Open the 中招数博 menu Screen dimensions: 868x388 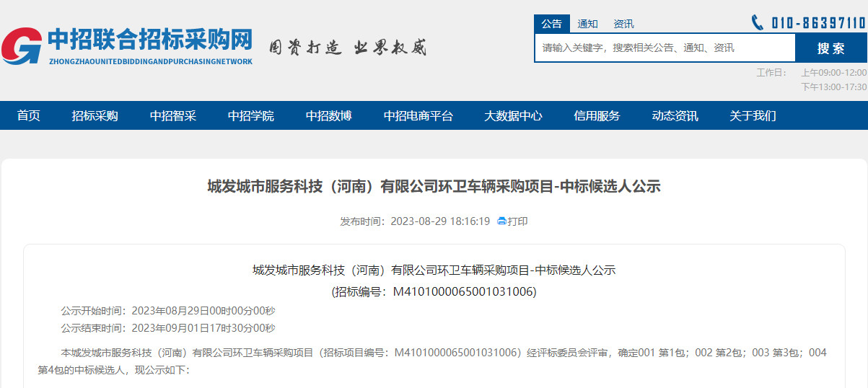click(329, 115)
